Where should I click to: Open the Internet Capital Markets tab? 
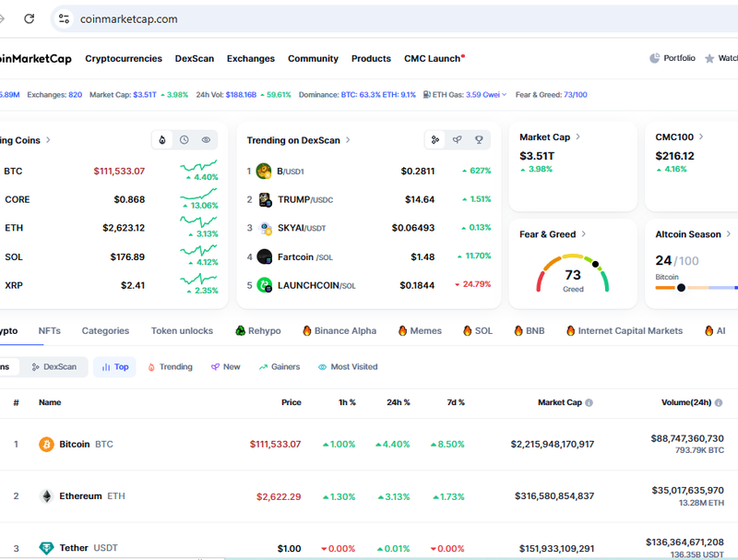click(625, 331)
